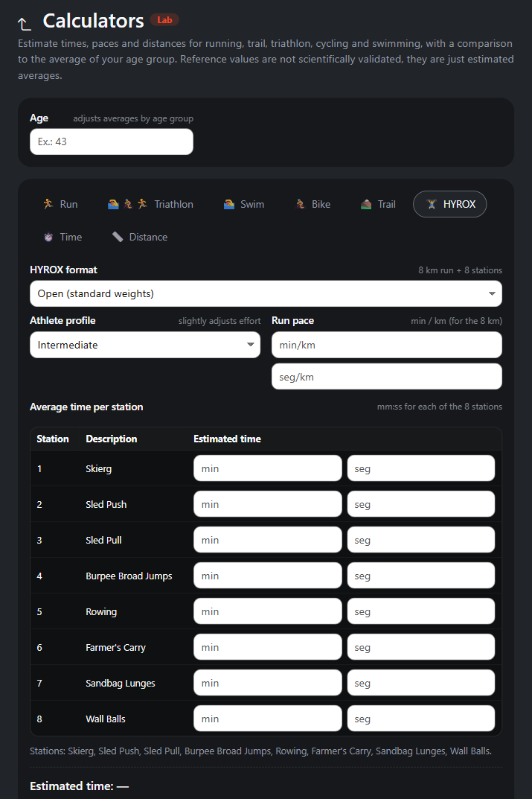Click the triple sport icons on Triathlon tab
The image size is (532, 799).
tap(127, 204)
